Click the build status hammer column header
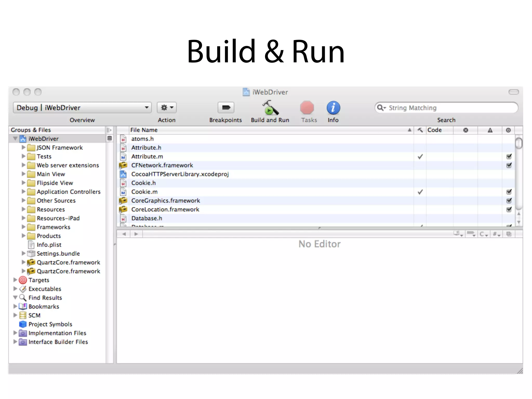 pyautogui.click(x=420, y=130)
